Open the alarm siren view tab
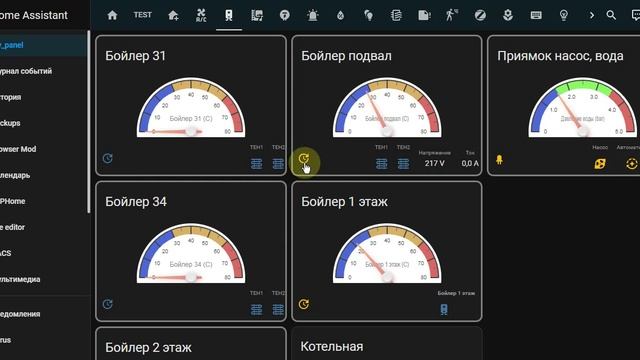 point(313,16)
